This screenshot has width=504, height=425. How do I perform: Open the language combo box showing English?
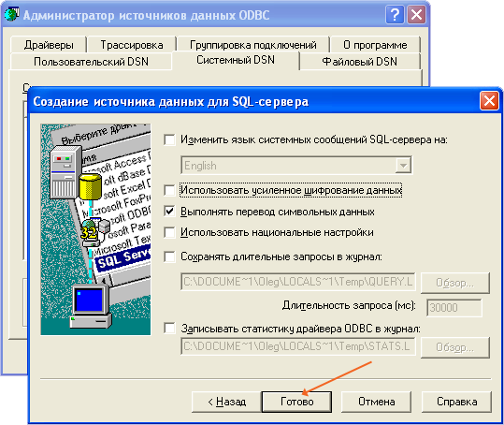click(x=296, y=166)
